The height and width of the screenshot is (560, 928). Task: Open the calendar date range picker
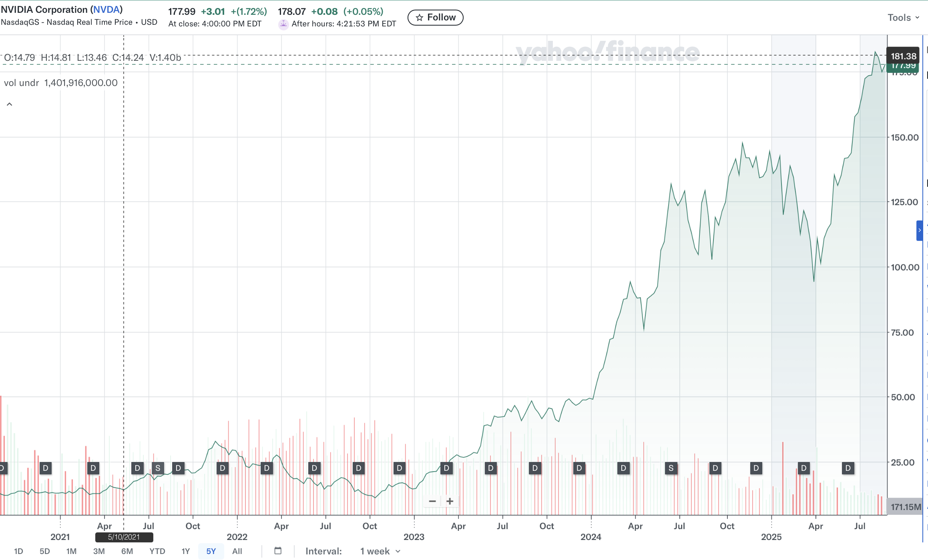pos(278,551)
